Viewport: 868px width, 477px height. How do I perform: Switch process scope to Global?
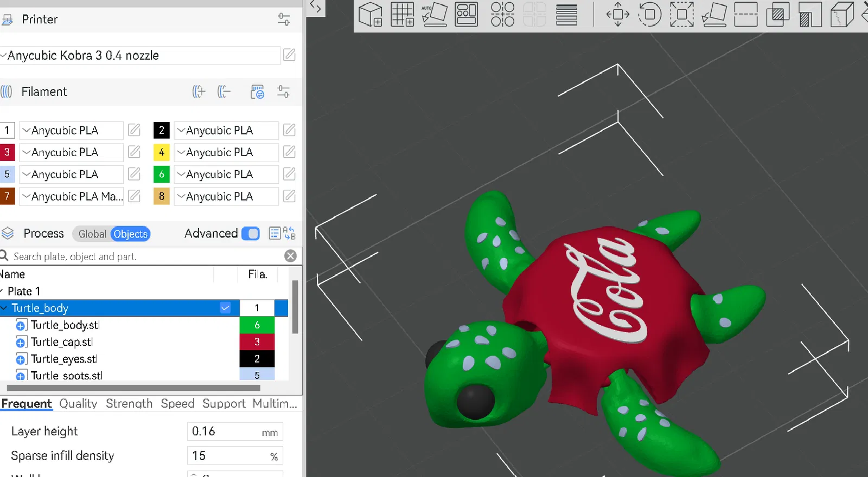[92, 234]
